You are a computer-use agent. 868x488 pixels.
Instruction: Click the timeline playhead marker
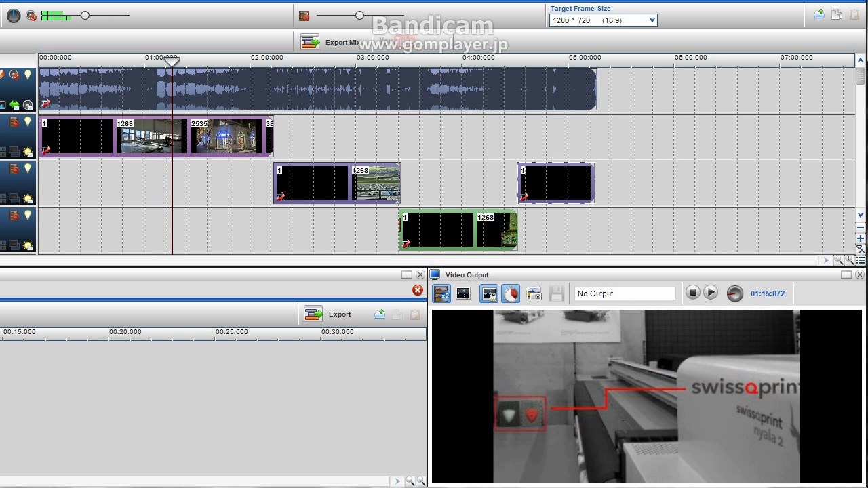click(172, 62)
